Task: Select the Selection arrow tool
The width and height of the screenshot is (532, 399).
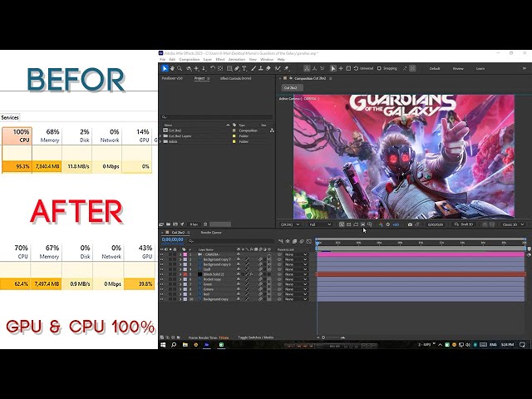Action: [x=165, y=68]
